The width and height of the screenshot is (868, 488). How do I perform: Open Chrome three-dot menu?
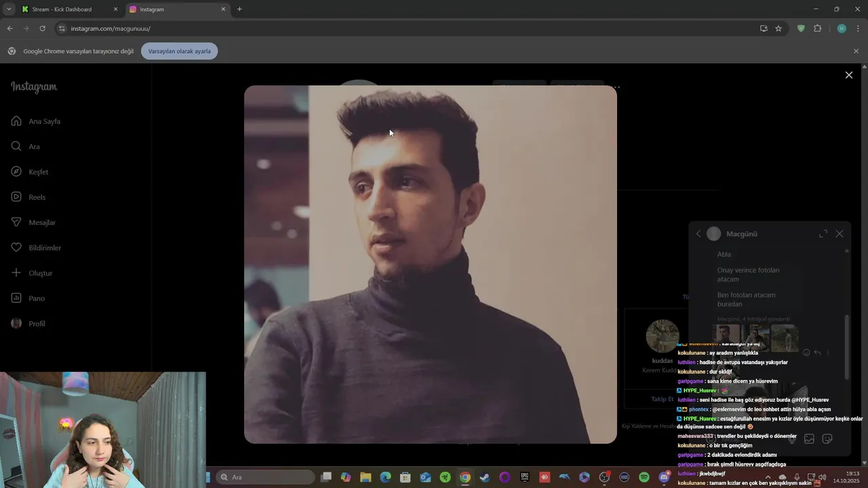pos(858,28)
